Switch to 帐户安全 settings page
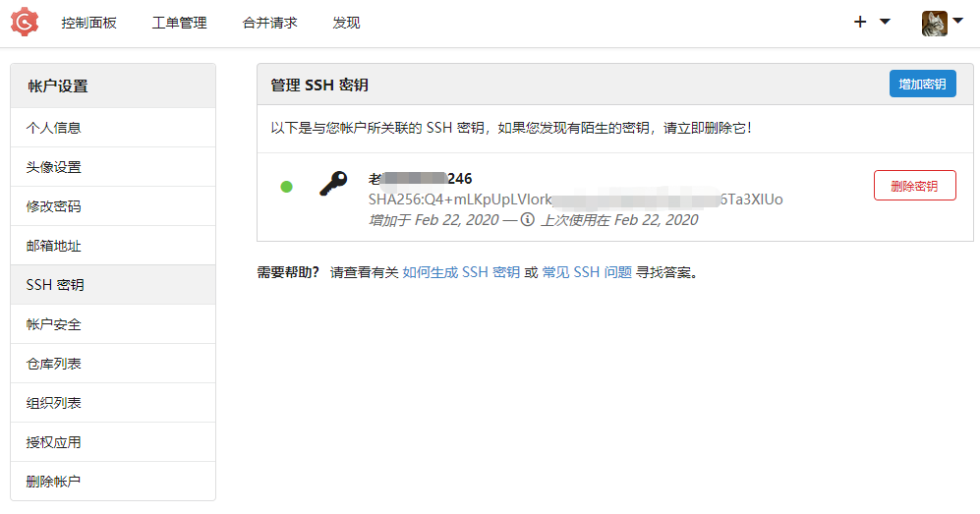 click(113, 324)
